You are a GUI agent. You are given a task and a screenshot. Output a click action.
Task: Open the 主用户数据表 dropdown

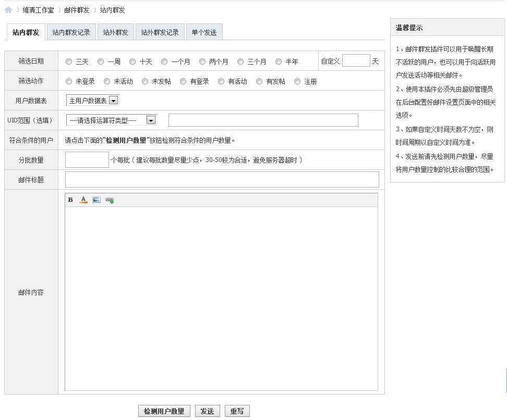tap(93, 101)
